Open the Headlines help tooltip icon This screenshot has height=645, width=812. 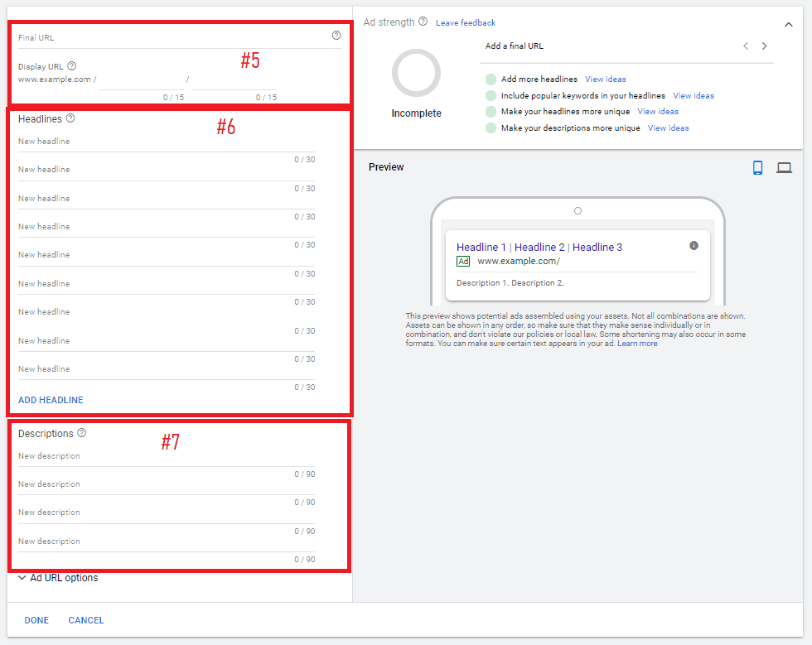click(x=70, y=118)
